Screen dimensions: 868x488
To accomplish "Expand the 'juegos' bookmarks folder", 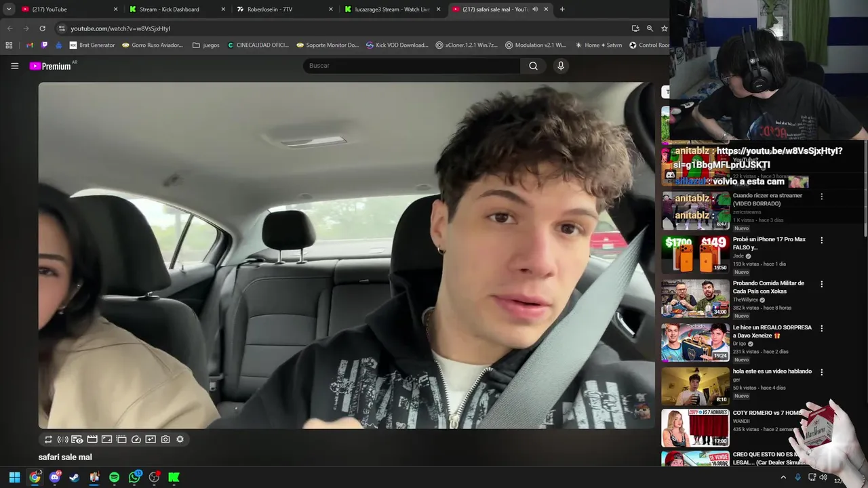I will click(206, 45).
